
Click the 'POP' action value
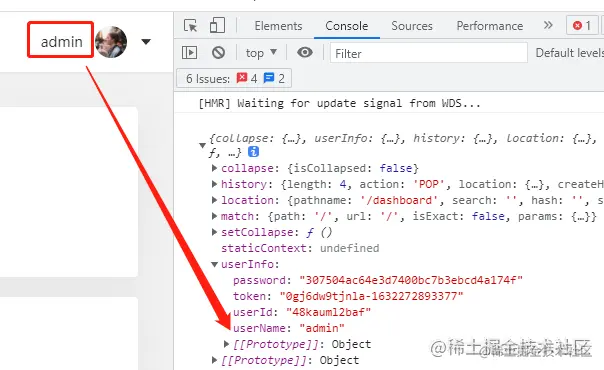pos(429,184)
